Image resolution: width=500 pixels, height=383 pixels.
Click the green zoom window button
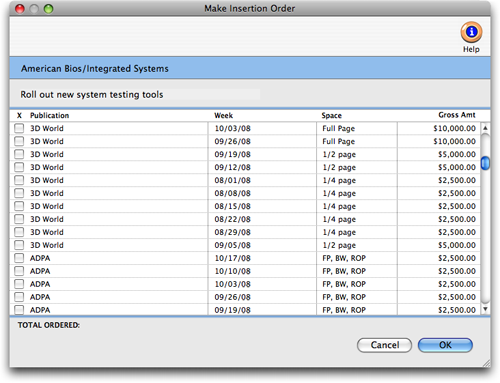click(x=48, y=9)
